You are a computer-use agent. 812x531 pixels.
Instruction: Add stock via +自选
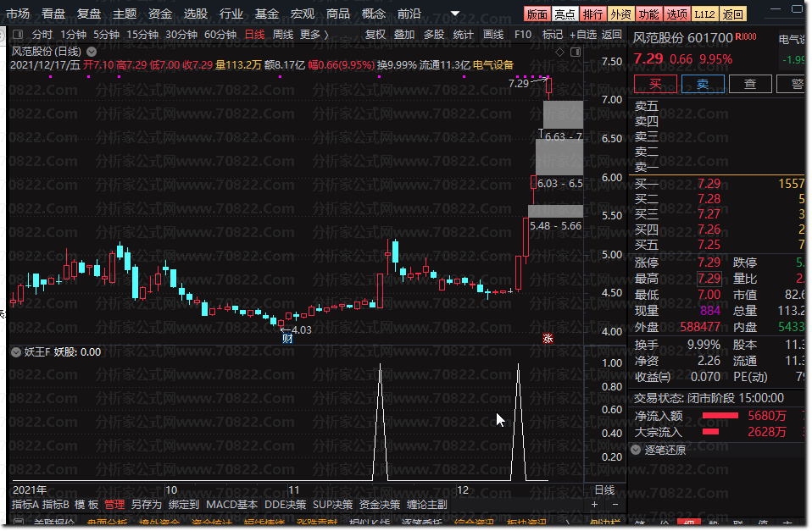583,35
